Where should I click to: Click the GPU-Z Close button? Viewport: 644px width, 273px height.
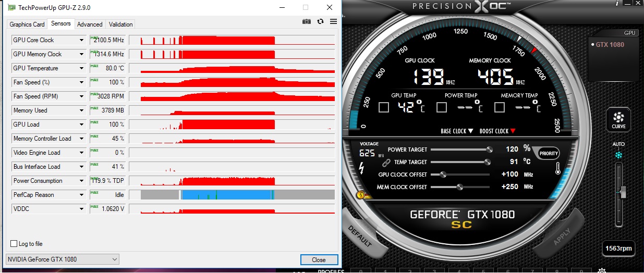(319, 259)
